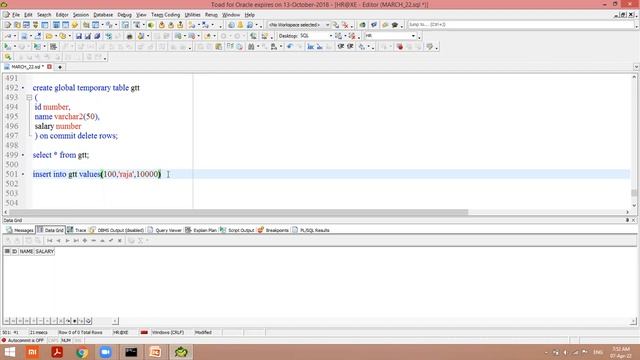Click the red connection status icon in status bar
Screen dimensions: 640x360
coord(144,332)
